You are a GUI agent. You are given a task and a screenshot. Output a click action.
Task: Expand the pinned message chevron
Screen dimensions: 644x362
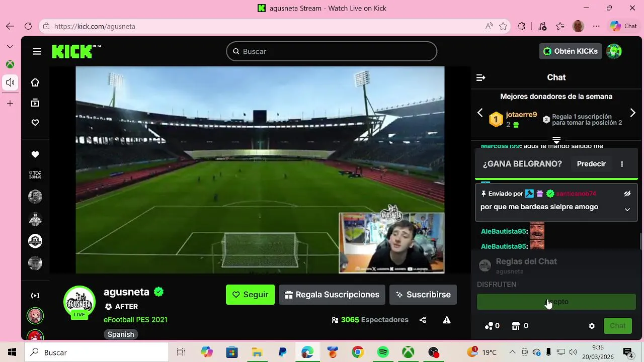tap(627, 210)
